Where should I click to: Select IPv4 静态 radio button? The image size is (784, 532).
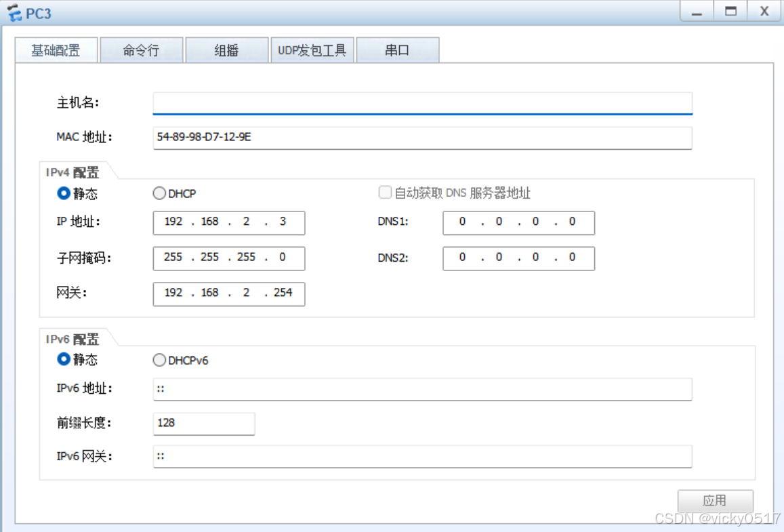(x=64, y=193)
